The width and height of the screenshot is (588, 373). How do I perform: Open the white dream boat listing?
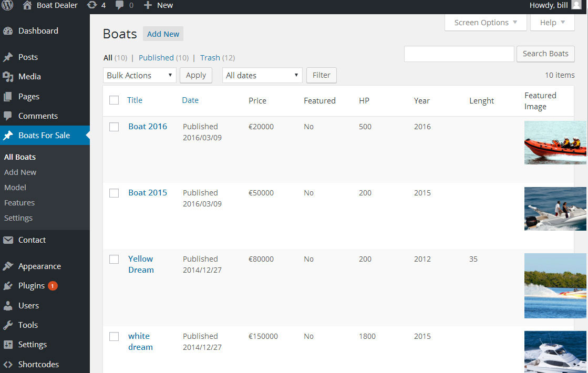pos(139,341)
